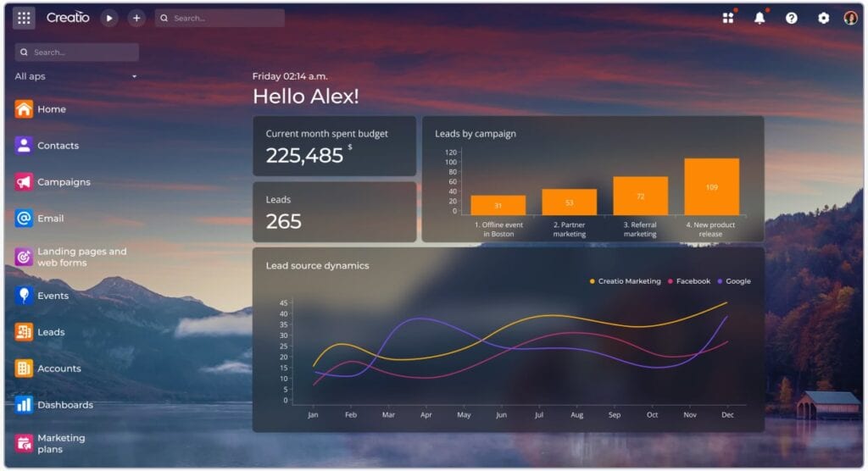Image resolution: width=868 pixels, height=471 pixels.
Task: Click the run process play button
Action: pyautogui.click(x=109, y=19)
